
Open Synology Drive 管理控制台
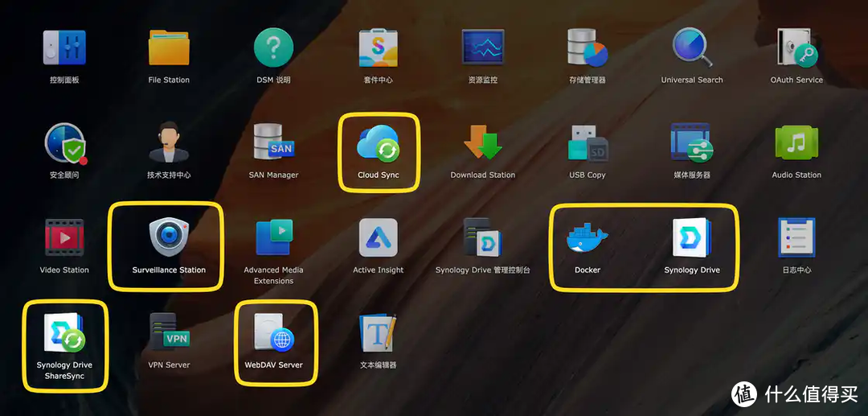point(483,237)
